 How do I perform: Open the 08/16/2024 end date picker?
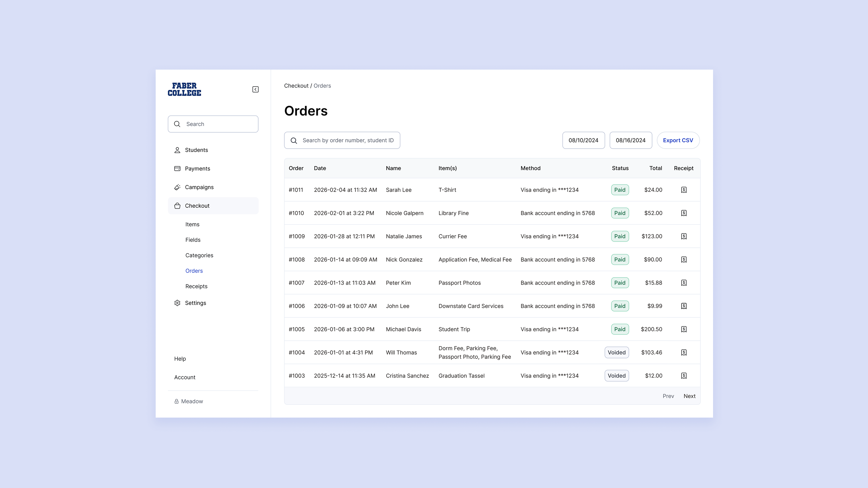(x=631, y=140)
